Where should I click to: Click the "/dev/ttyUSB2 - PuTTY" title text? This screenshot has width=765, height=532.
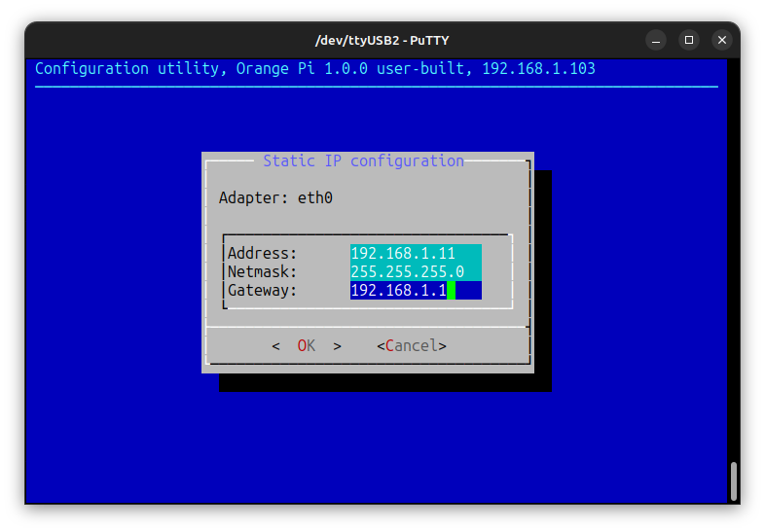(382, 41)
